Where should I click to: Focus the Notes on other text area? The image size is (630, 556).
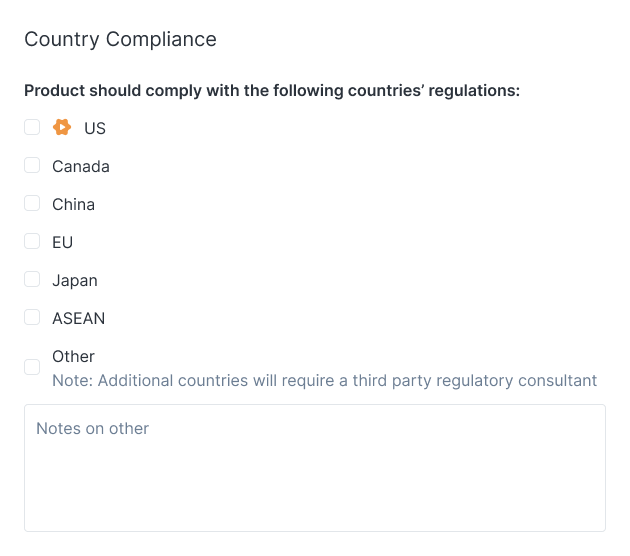[x=315, y=468]
